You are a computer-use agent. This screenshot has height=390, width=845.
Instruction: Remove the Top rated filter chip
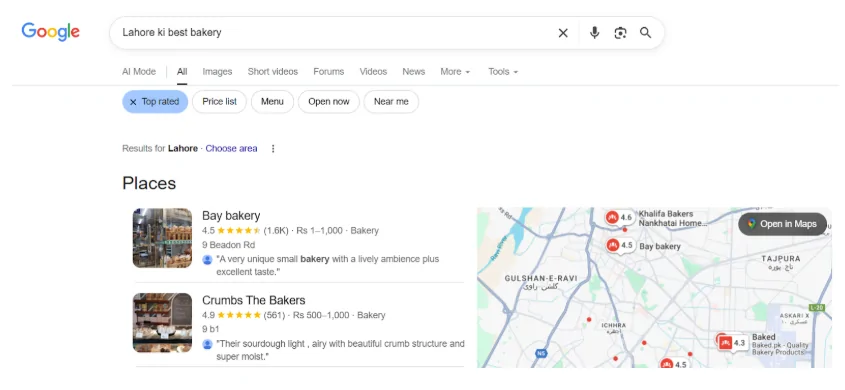[x=155, y=102]
